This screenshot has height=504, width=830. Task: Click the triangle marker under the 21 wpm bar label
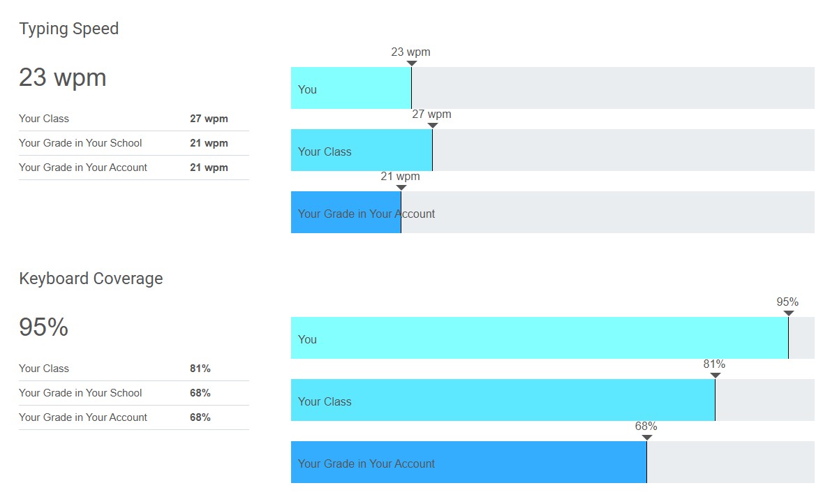pos(401,188)
